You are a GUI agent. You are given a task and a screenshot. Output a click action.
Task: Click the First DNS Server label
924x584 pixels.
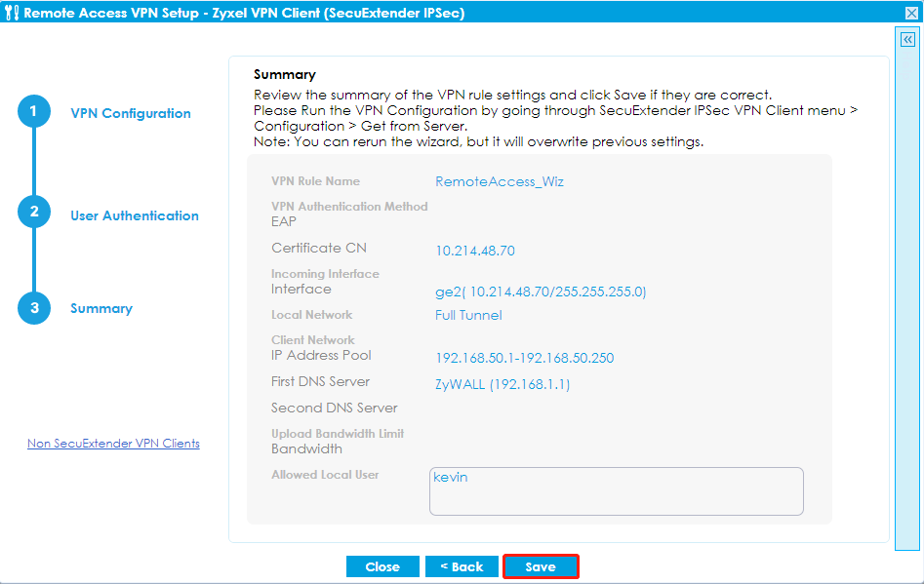tap(320, 381)
